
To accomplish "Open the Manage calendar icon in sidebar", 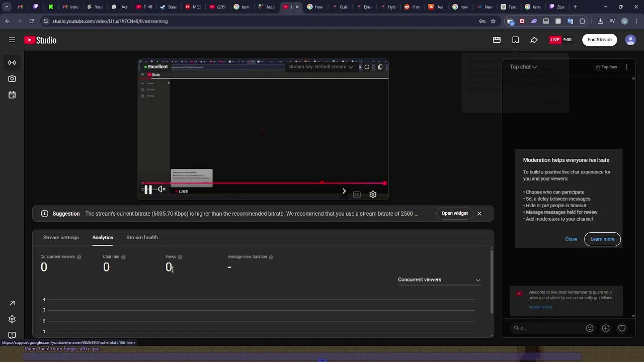I will [x=12, y=95].
